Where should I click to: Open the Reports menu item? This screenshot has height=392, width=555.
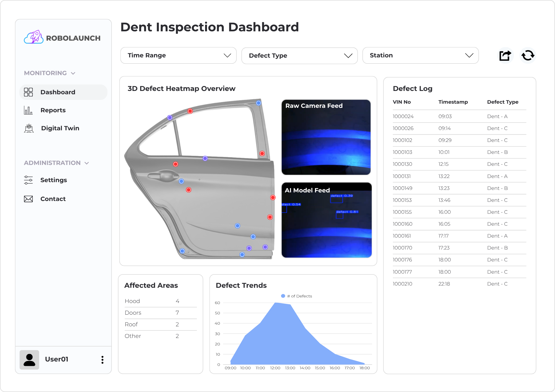(x=53, y=110)
